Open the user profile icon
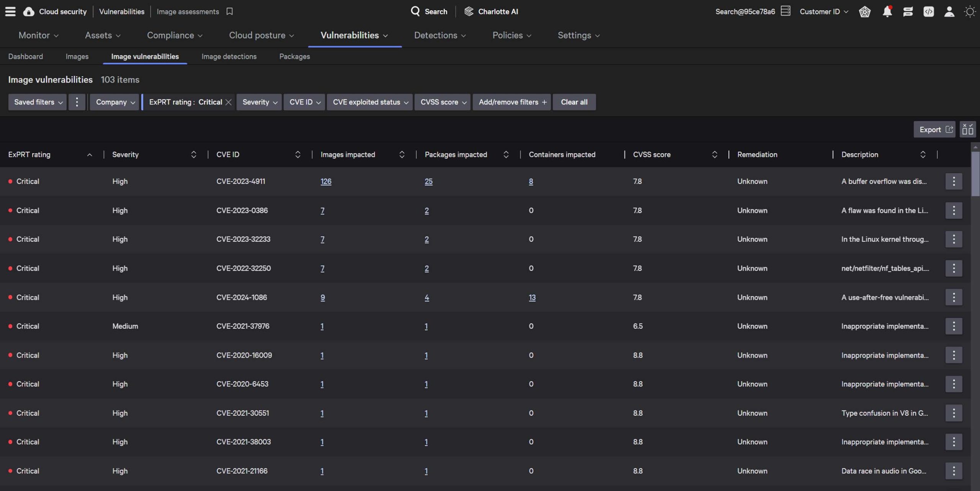The image size is (980, 491). [x=949, y=11]
